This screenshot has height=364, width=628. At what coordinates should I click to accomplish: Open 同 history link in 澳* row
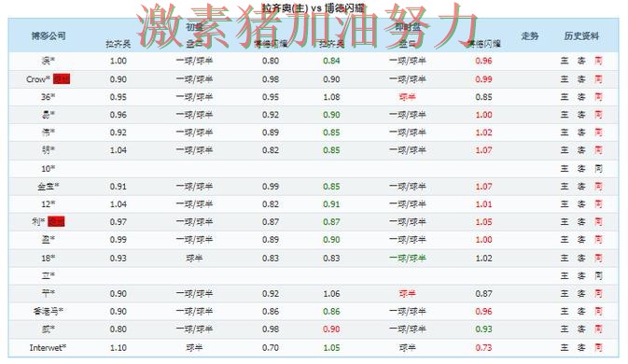598,61
